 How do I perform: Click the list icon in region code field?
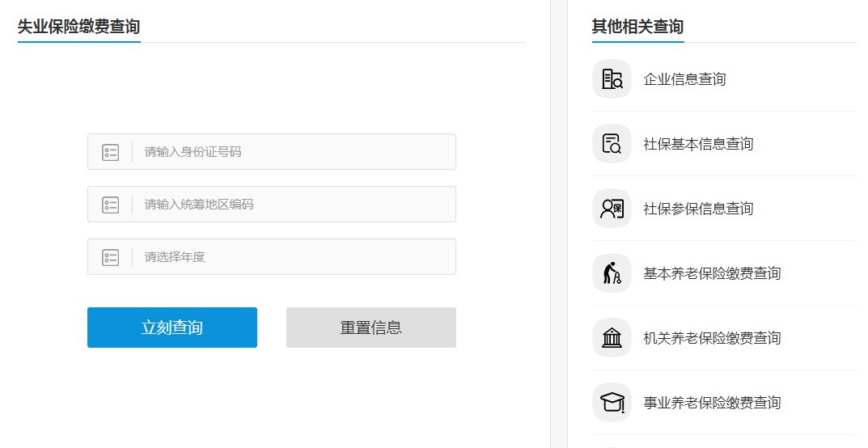click(x=111, y=205)
